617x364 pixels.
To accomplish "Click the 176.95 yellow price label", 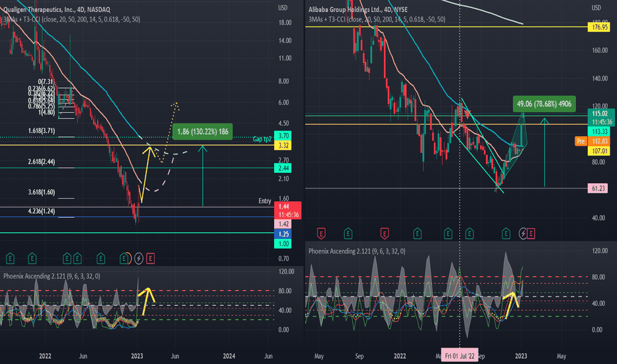I will click(599, 27).
